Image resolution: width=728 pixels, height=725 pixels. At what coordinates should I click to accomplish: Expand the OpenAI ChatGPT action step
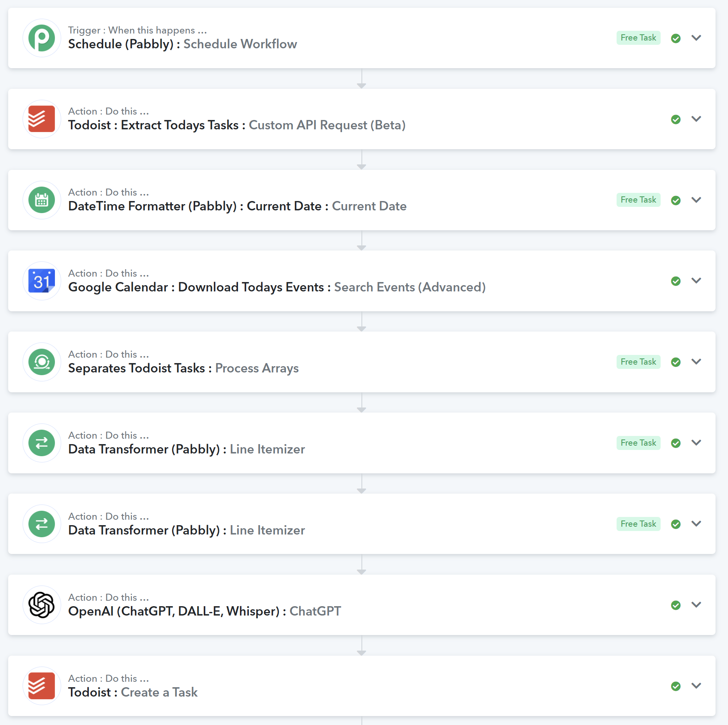click(x=696, y=605)
